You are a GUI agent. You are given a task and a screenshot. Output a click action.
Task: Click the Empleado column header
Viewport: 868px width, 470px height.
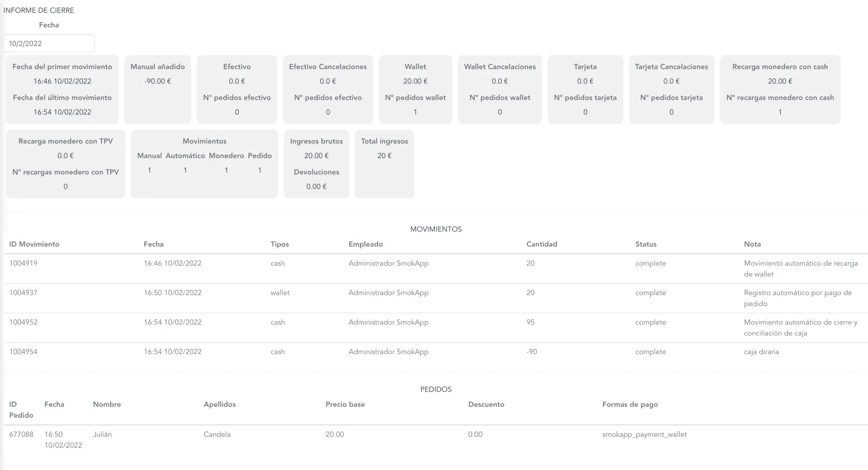click(366, 244)
